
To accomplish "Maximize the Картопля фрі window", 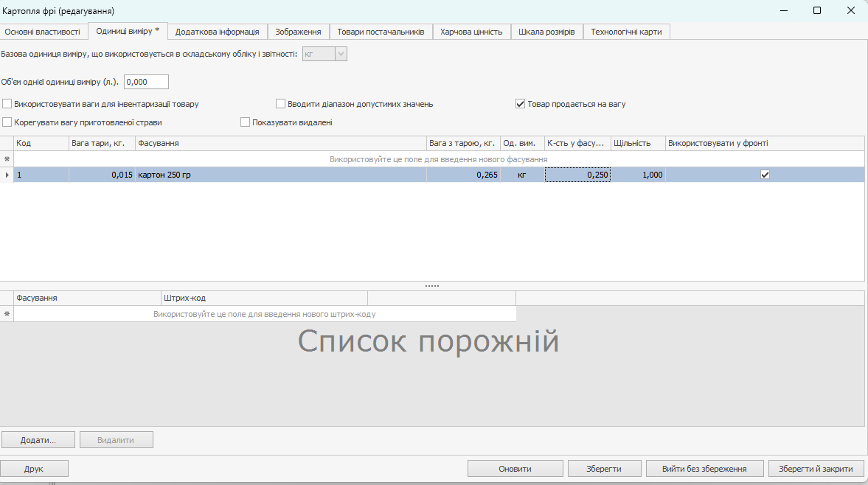I will coord(817,10).
